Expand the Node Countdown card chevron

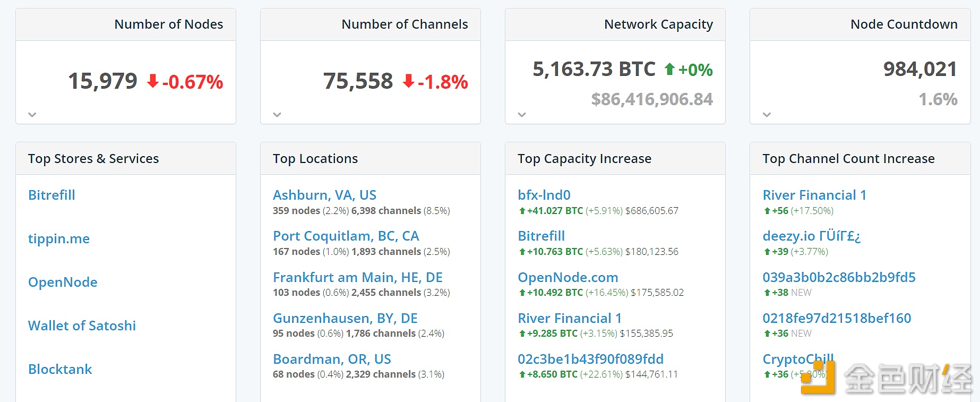tap(767, 115)
